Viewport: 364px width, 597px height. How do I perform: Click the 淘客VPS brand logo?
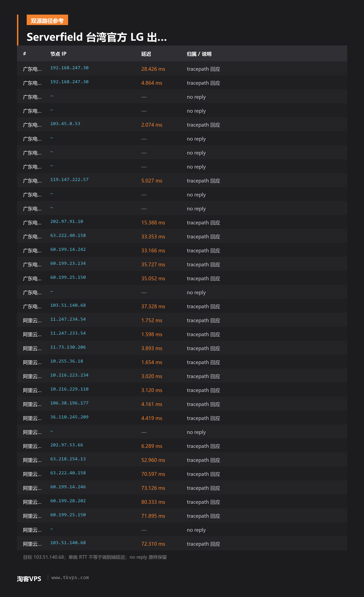coord(29,579)
